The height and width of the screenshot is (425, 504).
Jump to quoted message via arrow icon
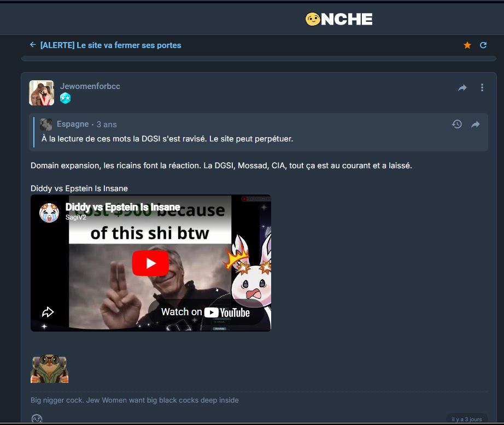476,125
